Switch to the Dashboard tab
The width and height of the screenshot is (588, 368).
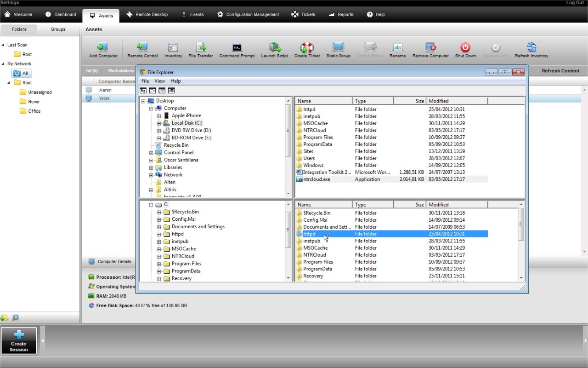tap(61, 14)
